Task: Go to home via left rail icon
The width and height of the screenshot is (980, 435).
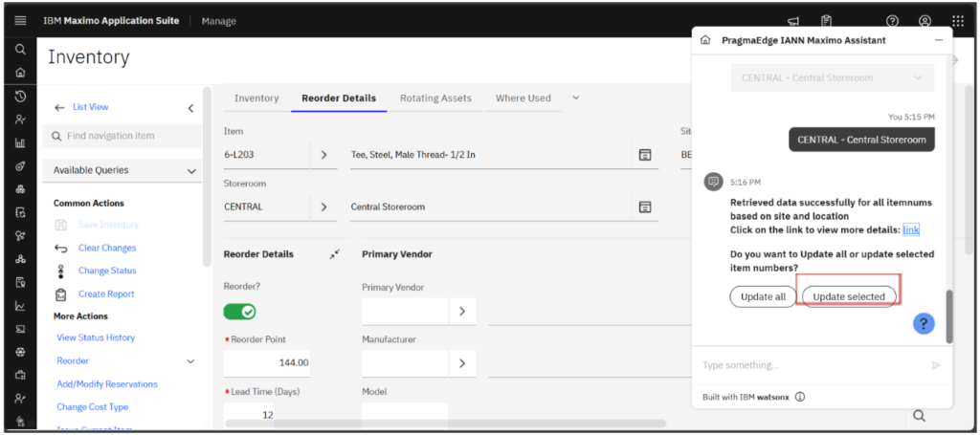Action: [20, 73]
